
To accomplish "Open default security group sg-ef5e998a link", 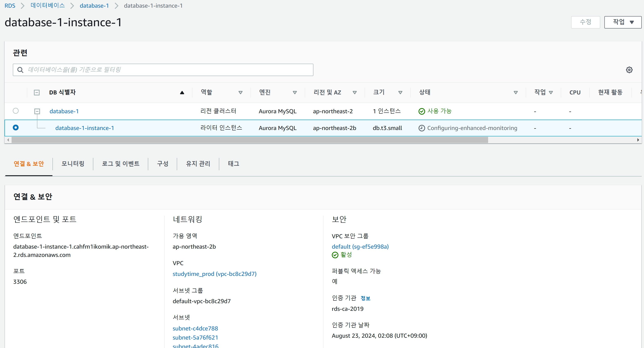I will pos(360,246).
